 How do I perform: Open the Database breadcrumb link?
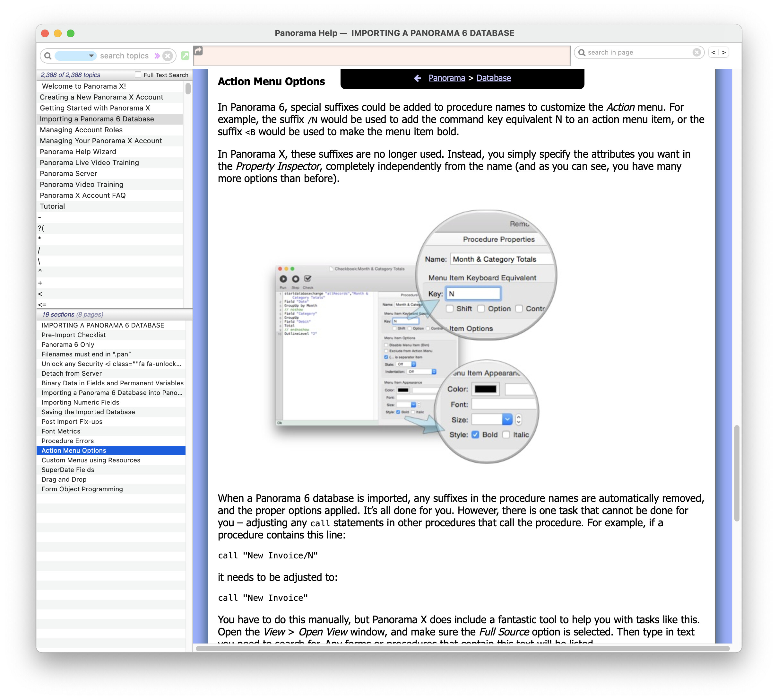(494, 78)
